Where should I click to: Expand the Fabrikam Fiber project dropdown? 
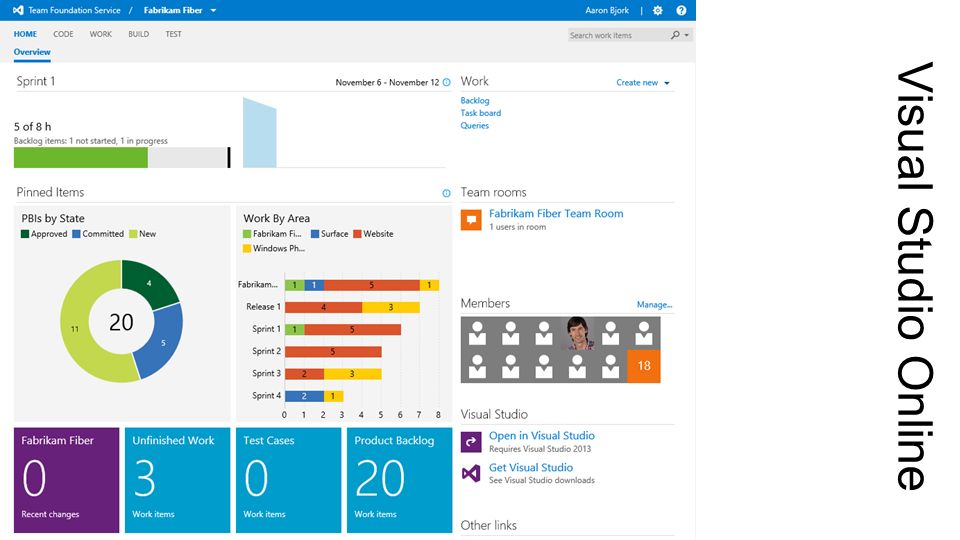tap(213, 10)
